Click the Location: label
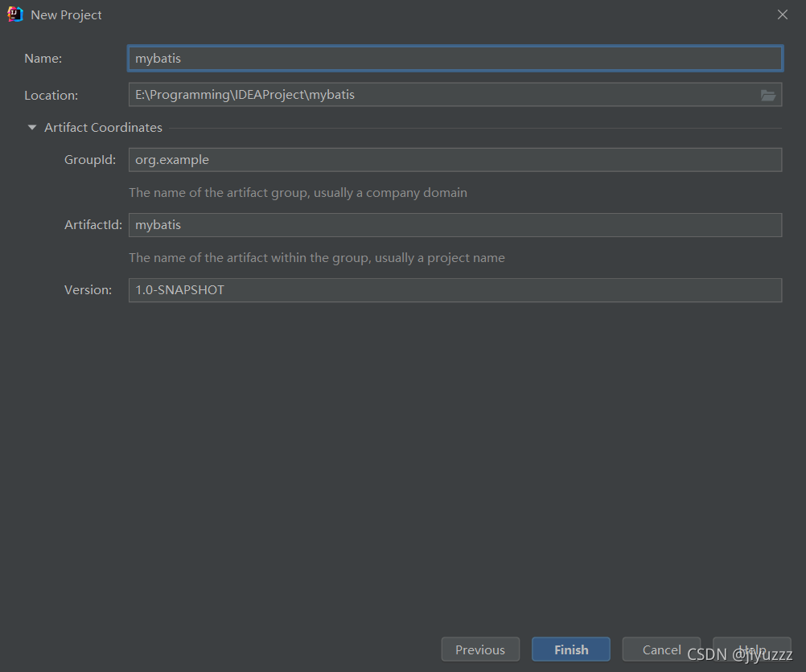The image size is (806, 672). click(51, 96)
